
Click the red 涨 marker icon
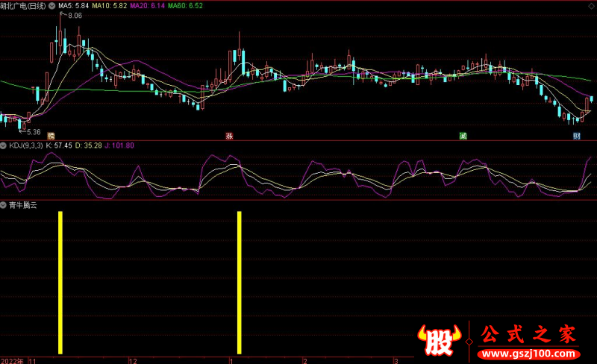click(229, 136)
